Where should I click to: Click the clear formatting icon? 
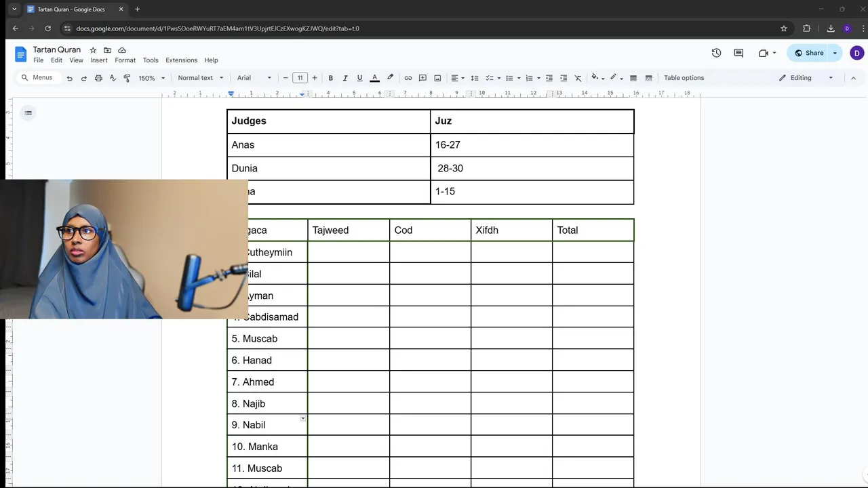click(x=578, y=78)
